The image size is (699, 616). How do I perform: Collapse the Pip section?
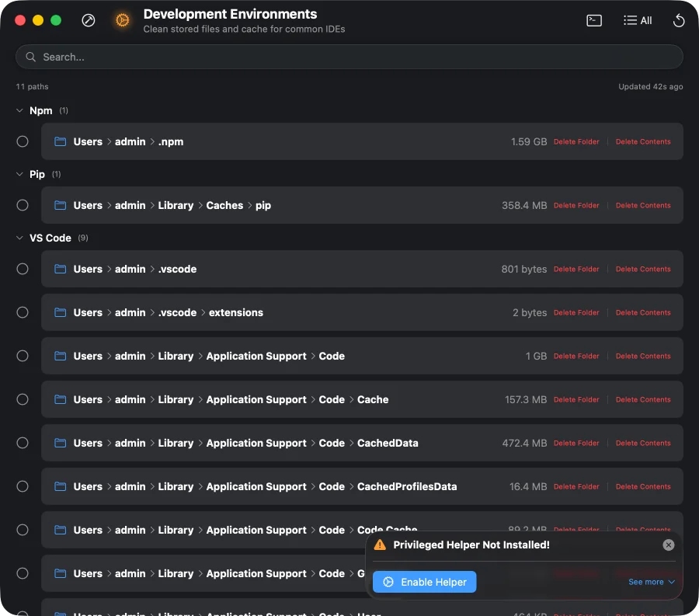tap(19, 174)
